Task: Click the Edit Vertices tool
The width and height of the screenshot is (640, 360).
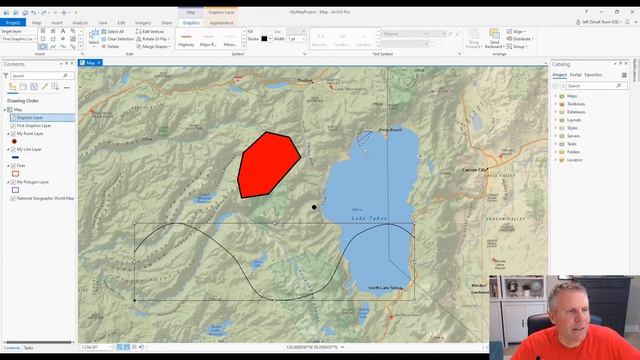Action: 150,31
